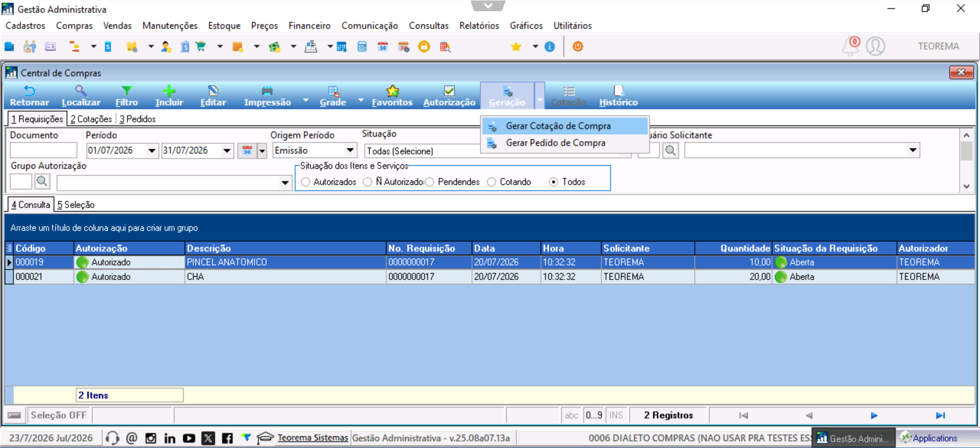Expand the Grupo Autorização combo box

click(x=285, y=182)
